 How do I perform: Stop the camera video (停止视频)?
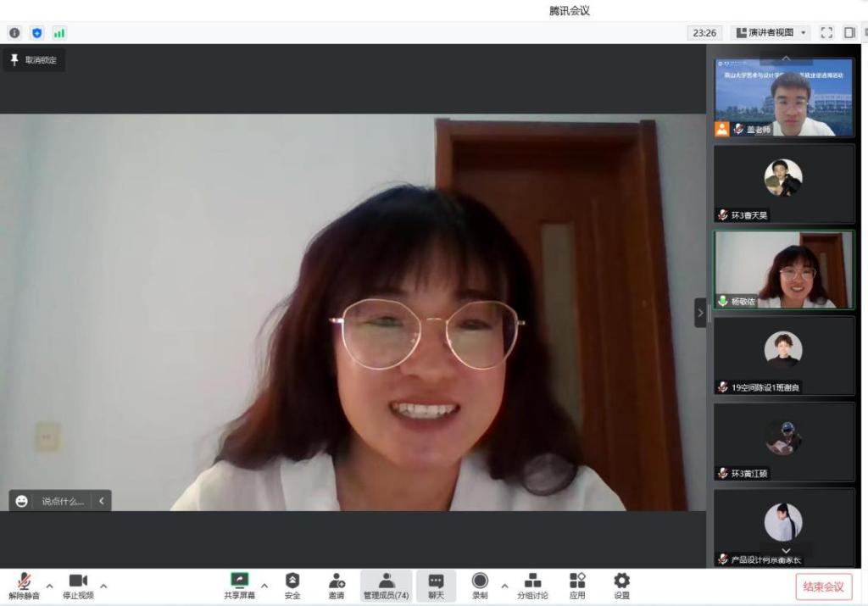tap(78, 585)
